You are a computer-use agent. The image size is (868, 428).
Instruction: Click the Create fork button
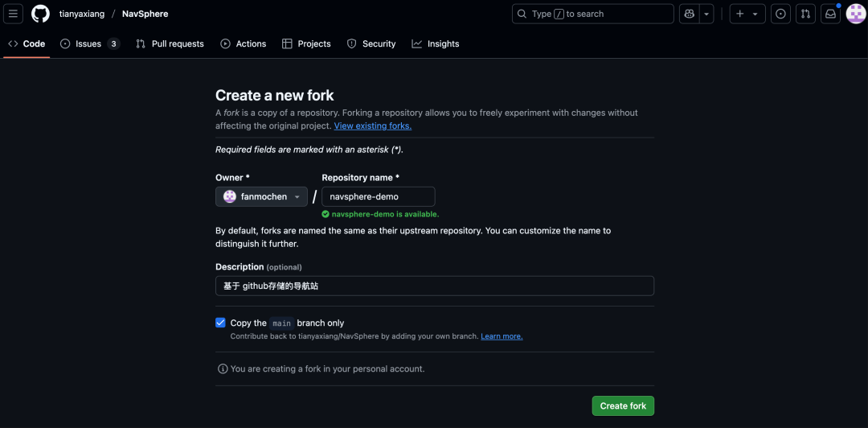click(623, 405)
